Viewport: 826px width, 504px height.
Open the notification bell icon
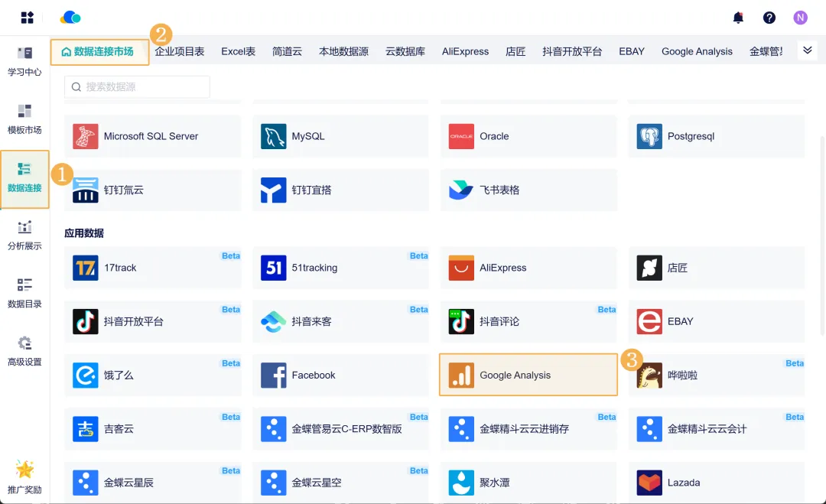738,18
